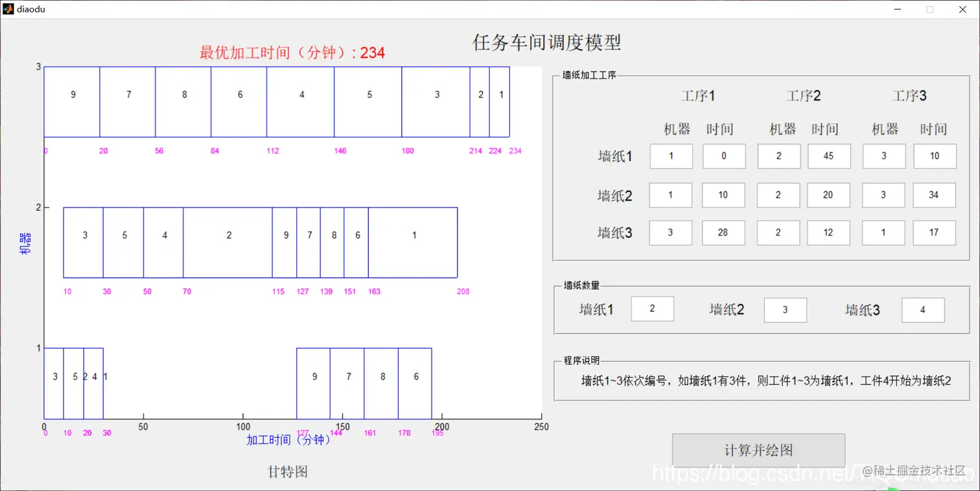The width and height of the screenshot is (980, 491).
Task: Edit the 墙纸2 工序2 时间 value 20
Action: tap(828, 195)
